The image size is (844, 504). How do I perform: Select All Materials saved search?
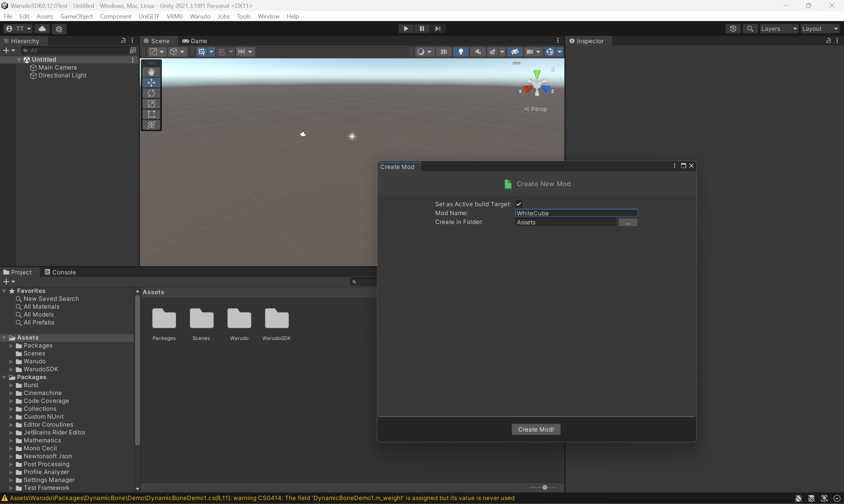point(42,307)
